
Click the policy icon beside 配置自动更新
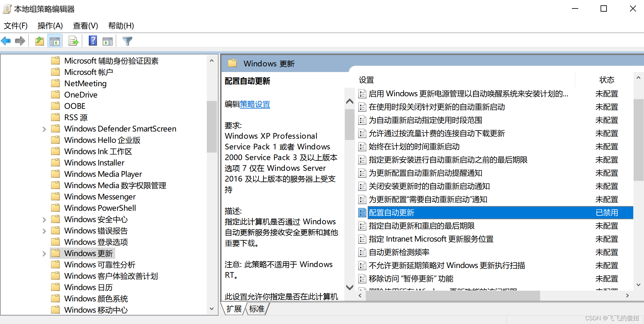pos(362,213)
